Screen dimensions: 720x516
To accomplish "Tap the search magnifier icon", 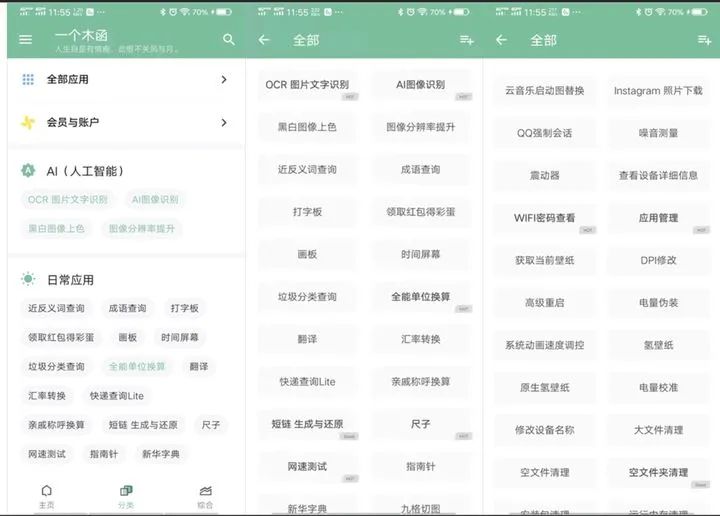I will [229, 40].
